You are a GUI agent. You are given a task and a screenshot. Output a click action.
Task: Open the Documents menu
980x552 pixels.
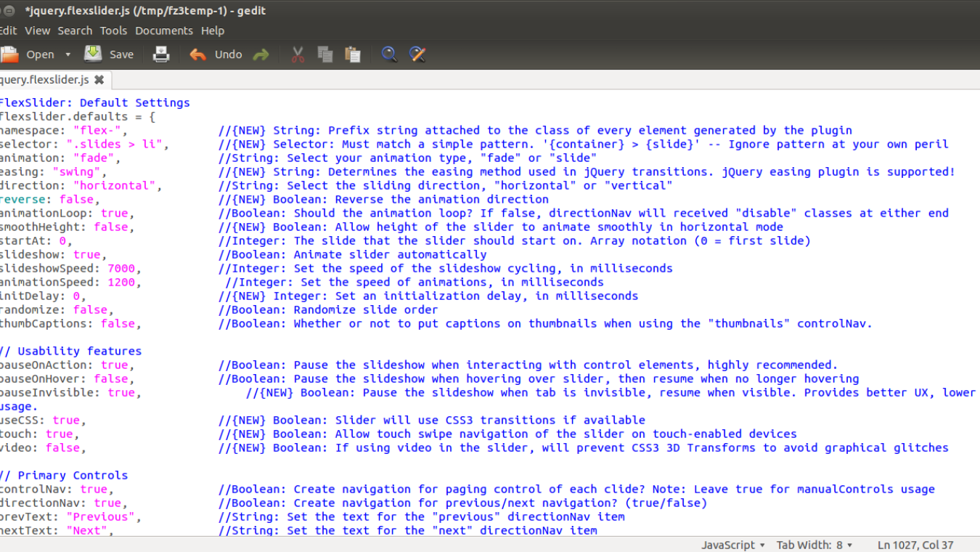pyautogui.click(x=164, y=31)
